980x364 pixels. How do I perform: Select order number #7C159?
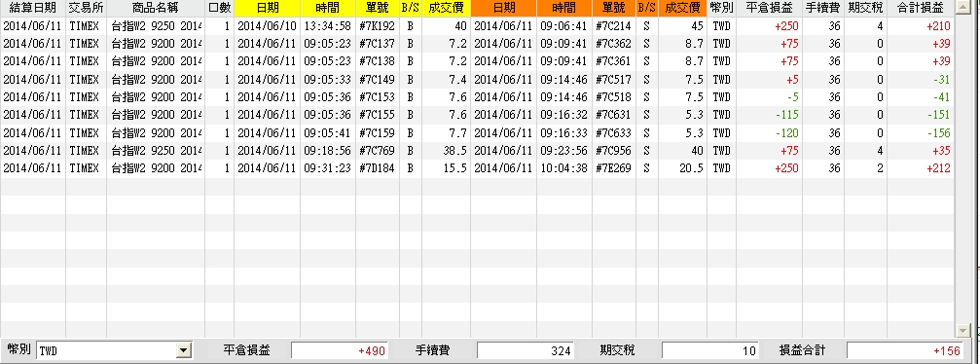[x=377, y=132]
